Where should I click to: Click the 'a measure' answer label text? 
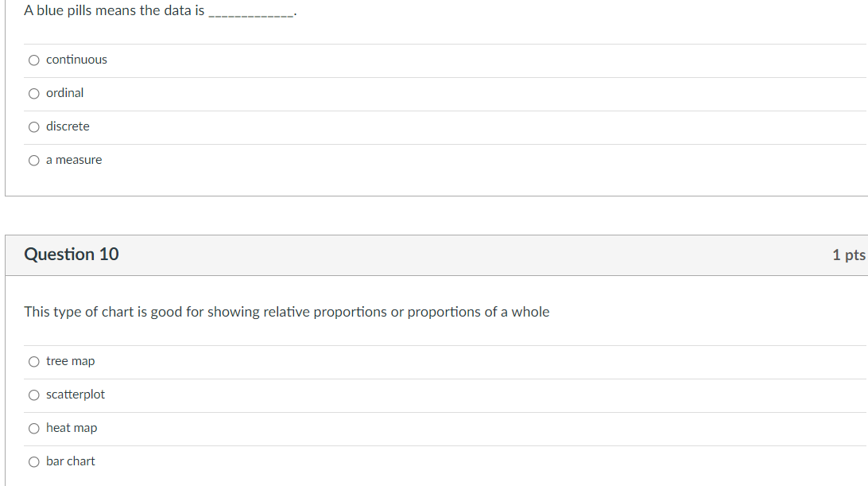[x=74, y=160]
